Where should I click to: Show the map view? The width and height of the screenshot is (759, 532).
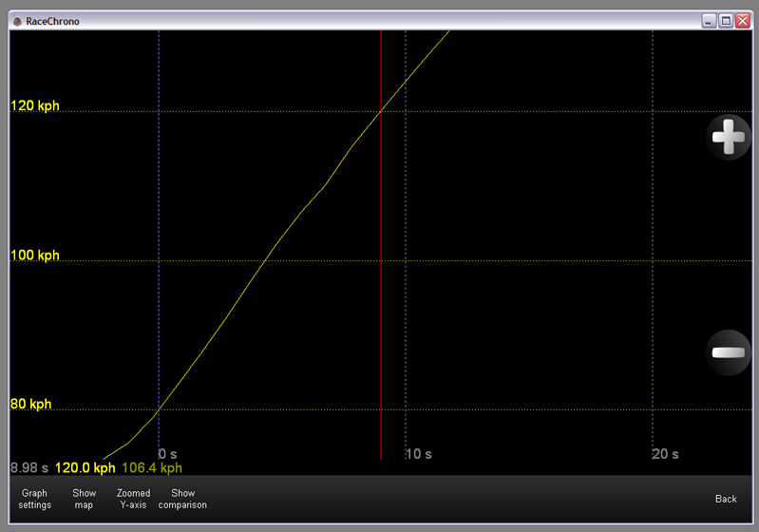[x=85, y=499]
